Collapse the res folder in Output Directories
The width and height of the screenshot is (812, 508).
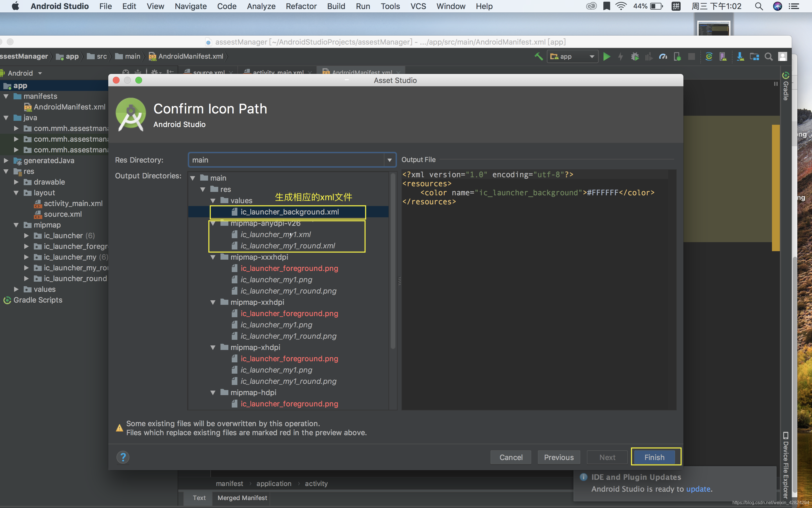click(x=203, y=189)
